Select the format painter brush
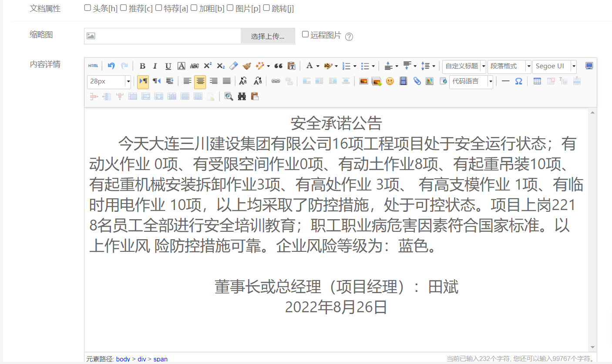The width and height of the screenshot is (612, 364). tap(247, 66)
